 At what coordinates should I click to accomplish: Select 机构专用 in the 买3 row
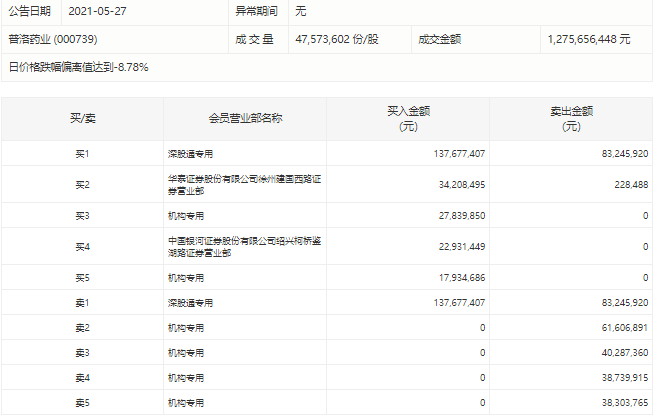(186, 215)
